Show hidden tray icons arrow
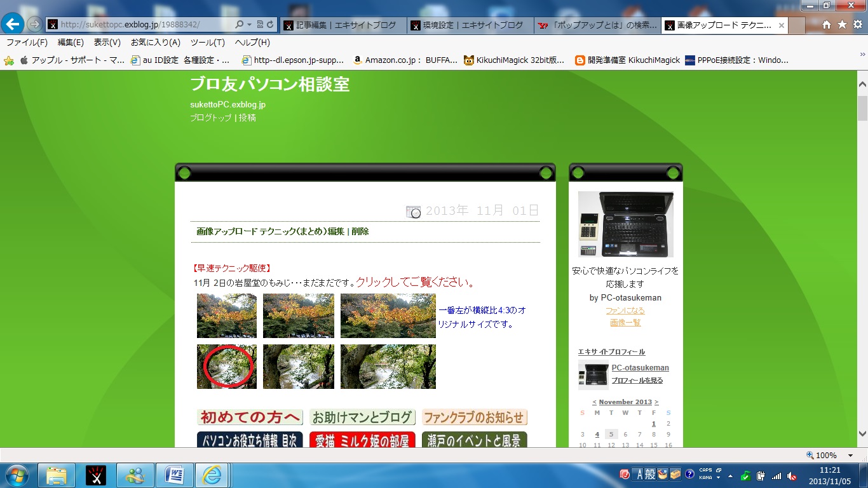The height and width of the screenshot is (488, 868). [730, 475]
